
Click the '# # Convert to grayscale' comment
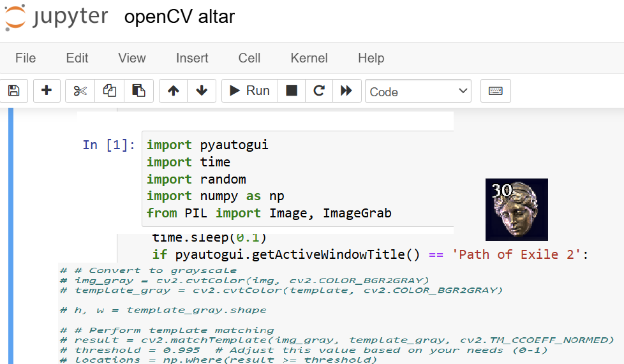tap(148, 270)
